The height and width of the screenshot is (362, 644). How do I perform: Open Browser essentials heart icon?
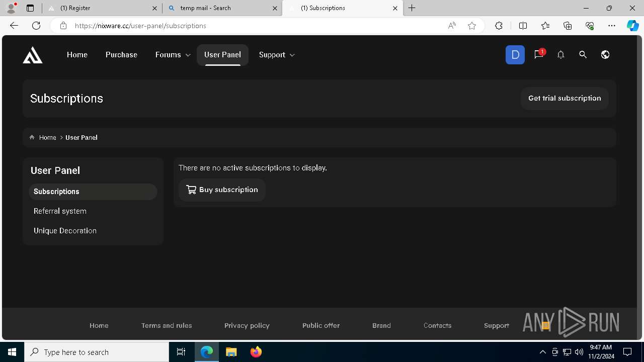pyautogui.click(x=590, y=26)
